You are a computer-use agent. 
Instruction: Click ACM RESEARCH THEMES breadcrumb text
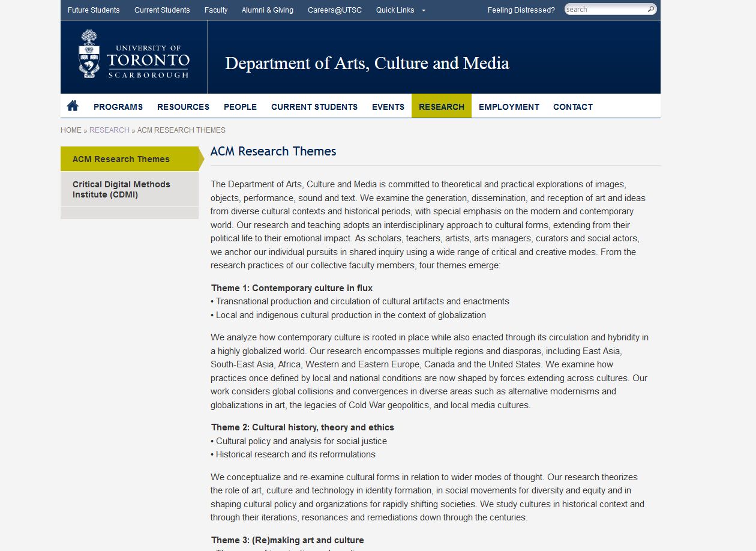[x=181, y=130]
